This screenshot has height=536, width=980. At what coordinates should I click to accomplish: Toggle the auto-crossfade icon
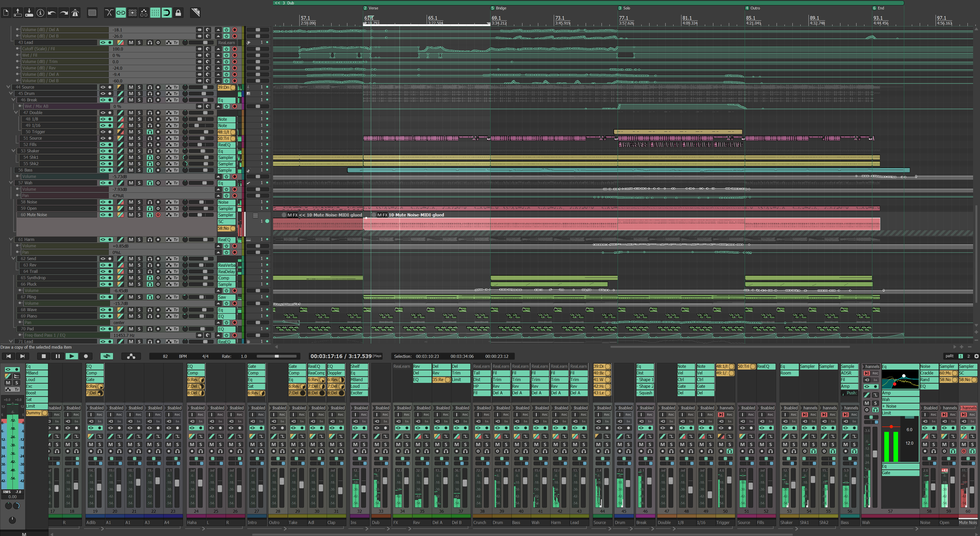point(109,13)
